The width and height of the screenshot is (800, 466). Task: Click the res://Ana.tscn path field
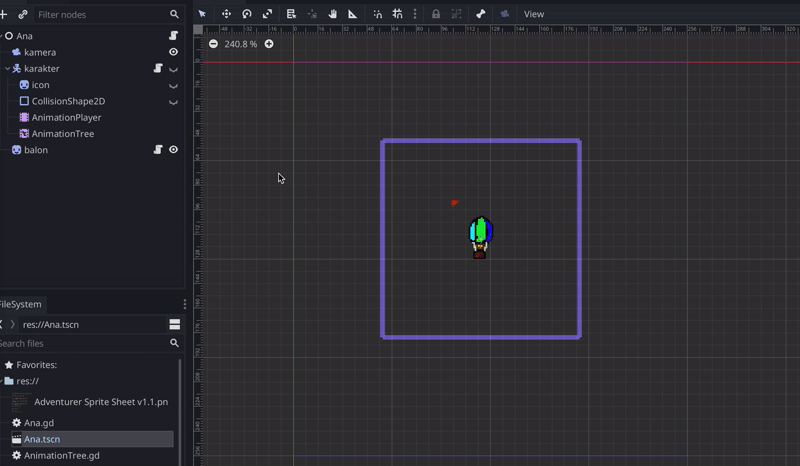[x=92, y=325]
